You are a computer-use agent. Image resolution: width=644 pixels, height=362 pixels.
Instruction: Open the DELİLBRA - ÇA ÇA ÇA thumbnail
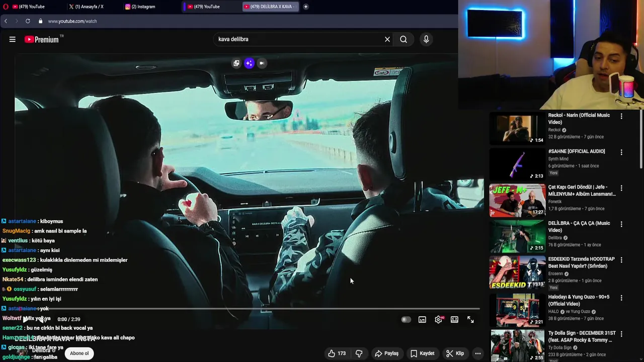tap(517, 236)
